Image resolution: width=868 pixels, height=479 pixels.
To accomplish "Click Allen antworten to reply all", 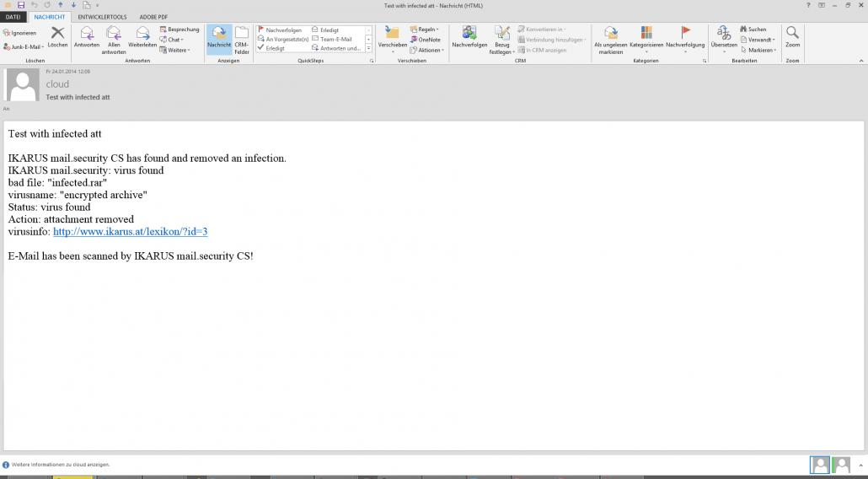I will (x=114, y=40).
